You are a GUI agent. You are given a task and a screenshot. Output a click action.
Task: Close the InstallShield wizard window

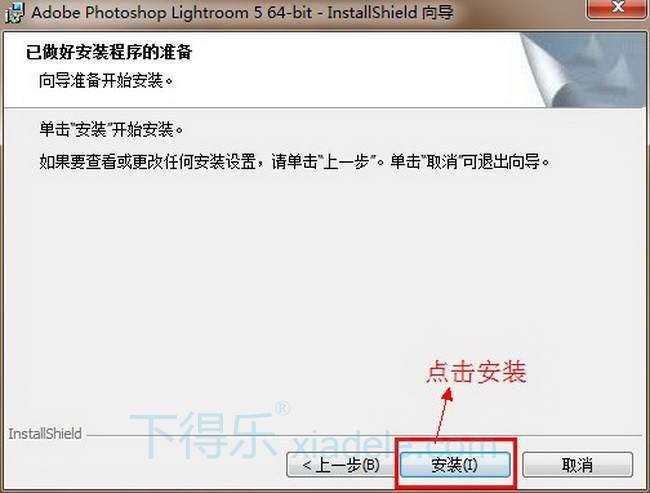click(617, 7)
